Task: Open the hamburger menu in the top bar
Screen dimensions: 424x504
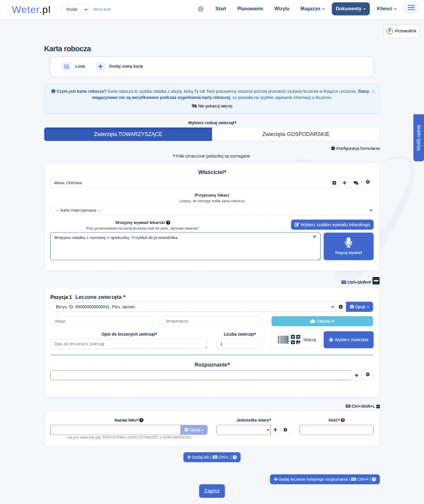Action: tap(411, 8)
